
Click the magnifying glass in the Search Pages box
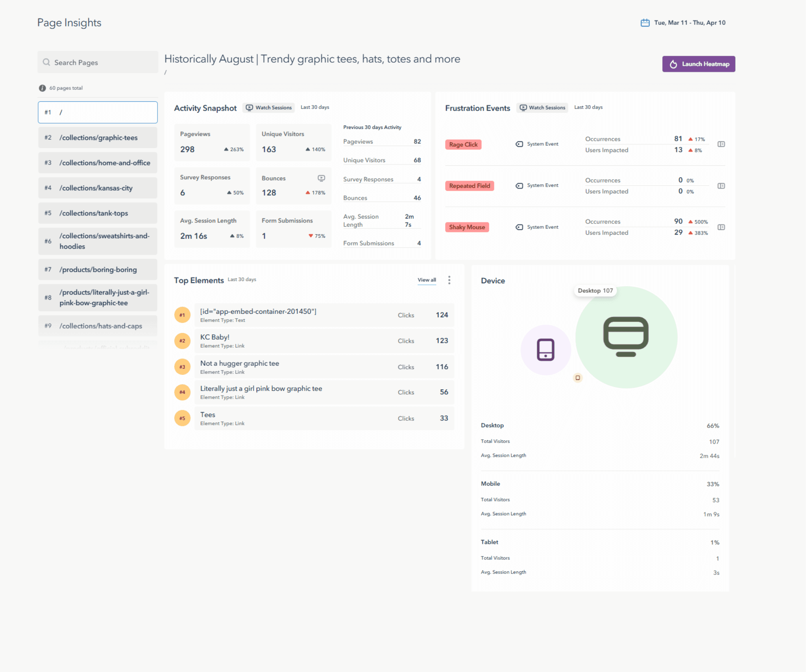coord(46,62)
